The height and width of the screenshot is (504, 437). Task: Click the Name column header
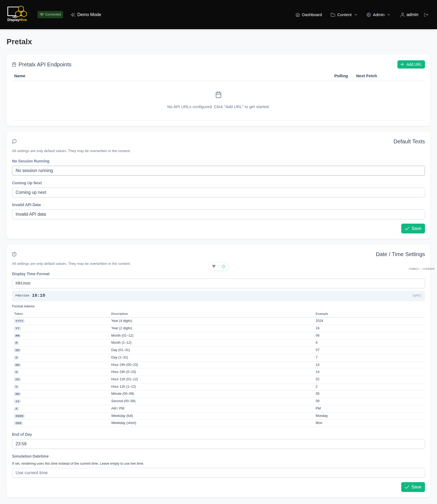click(20, 76)
